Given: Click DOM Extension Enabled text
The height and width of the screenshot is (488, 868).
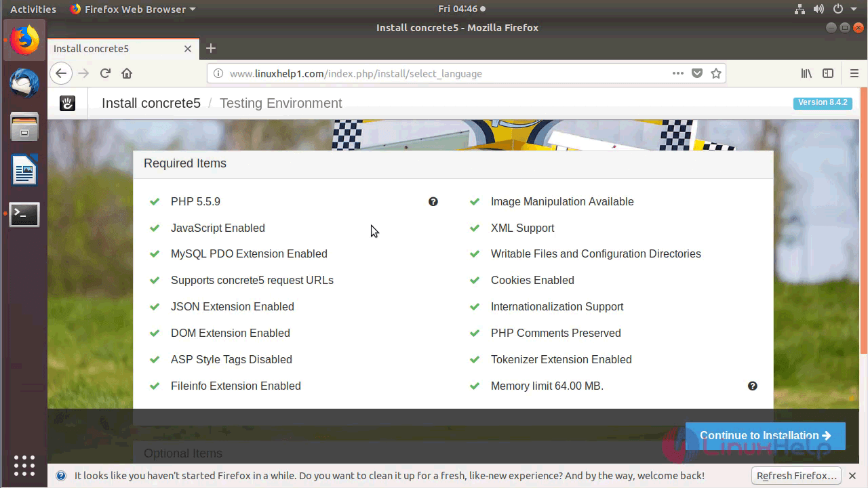Looking at the screenshot, I should pos(231,333).
